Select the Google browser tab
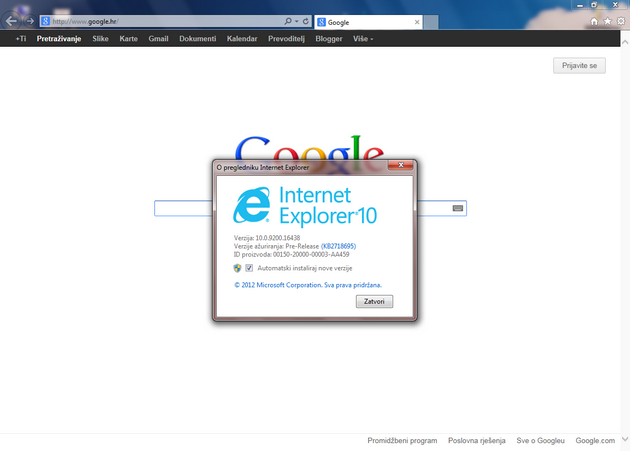The width and height of the screenshot is (630, 451). (368, 23)
